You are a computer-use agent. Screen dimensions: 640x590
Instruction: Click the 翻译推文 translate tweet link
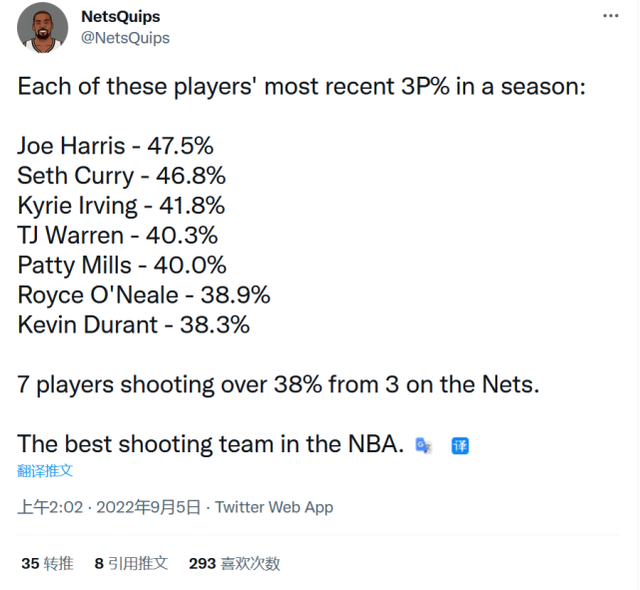tap(45, 471)
